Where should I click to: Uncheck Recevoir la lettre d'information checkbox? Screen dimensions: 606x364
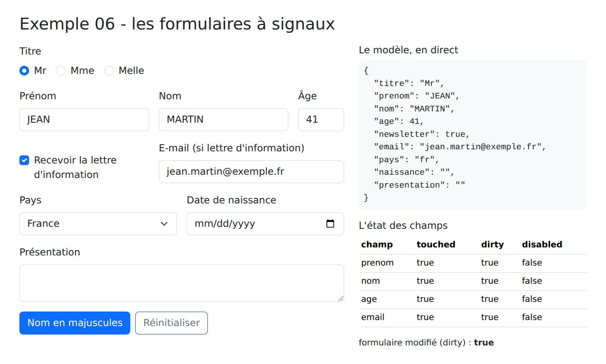click(x=24, y=160)
